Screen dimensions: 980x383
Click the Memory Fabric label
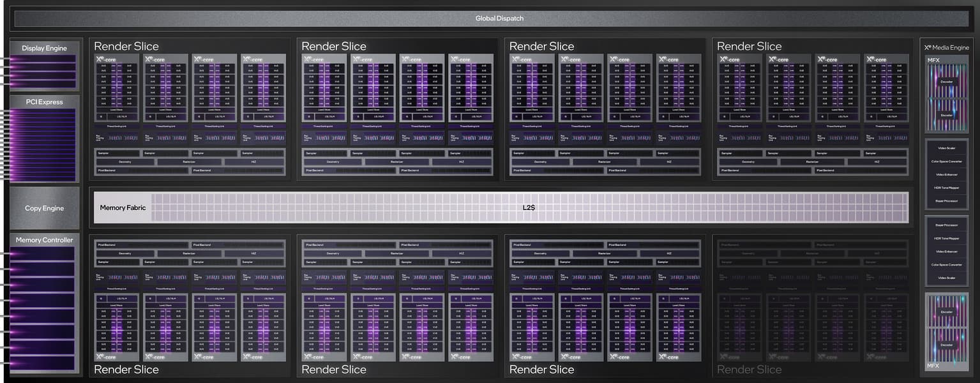tap(123, 208)
